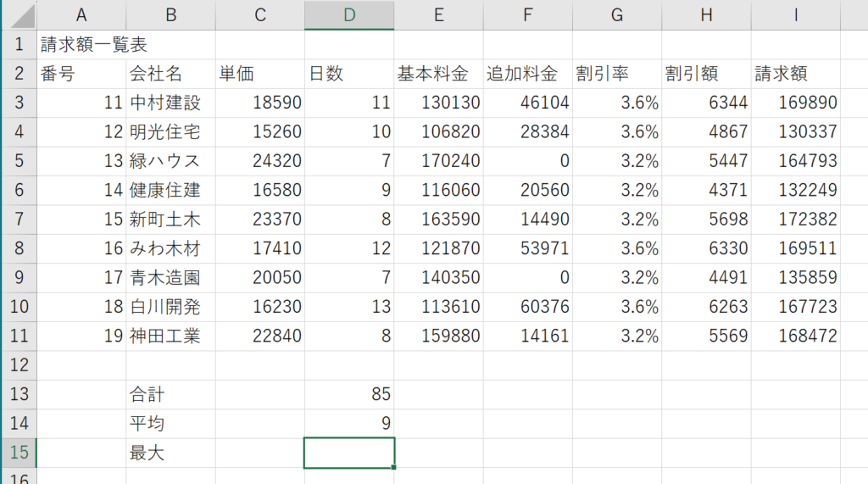The height and width of the screenshot is (484, 868).
Task: Select the cell みわ木材
Action: [x=170, y=248]
